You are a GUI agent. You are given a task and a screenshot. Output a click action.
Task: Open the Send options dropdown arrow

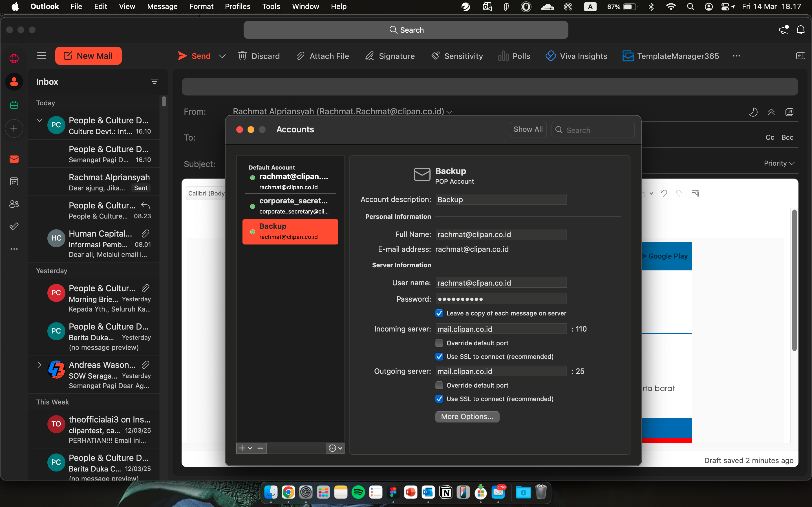(x=222, y=56)
